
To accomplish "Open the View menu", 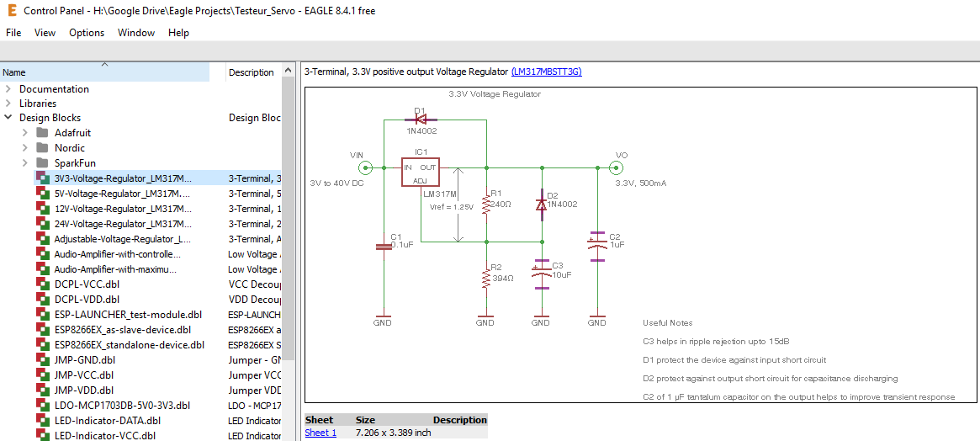I will pyautogui.click(x=45, y=33).
